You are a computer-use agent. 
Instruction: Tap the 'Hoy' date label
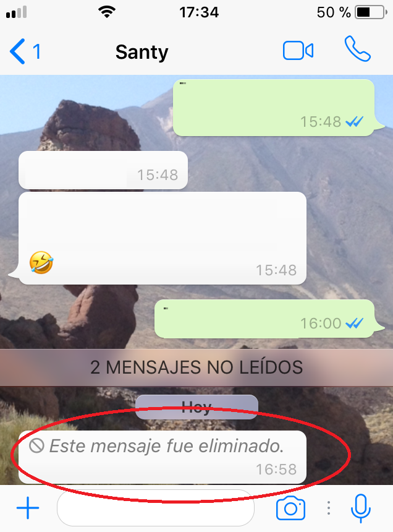click(x=196, y=407)
